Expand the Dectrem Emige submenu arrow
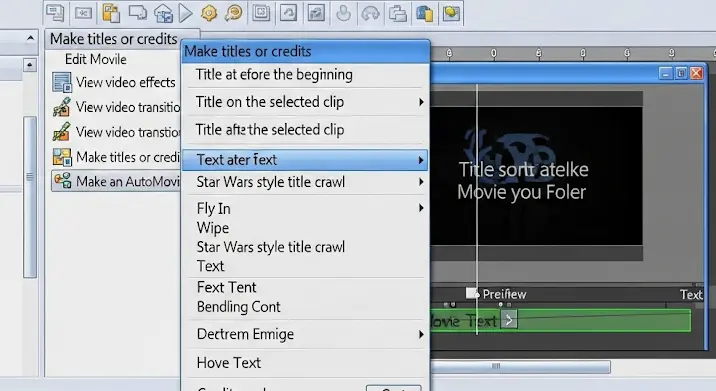Image resolution: width=716 pixels, height=391 pixels. click(x=421, y=334)
